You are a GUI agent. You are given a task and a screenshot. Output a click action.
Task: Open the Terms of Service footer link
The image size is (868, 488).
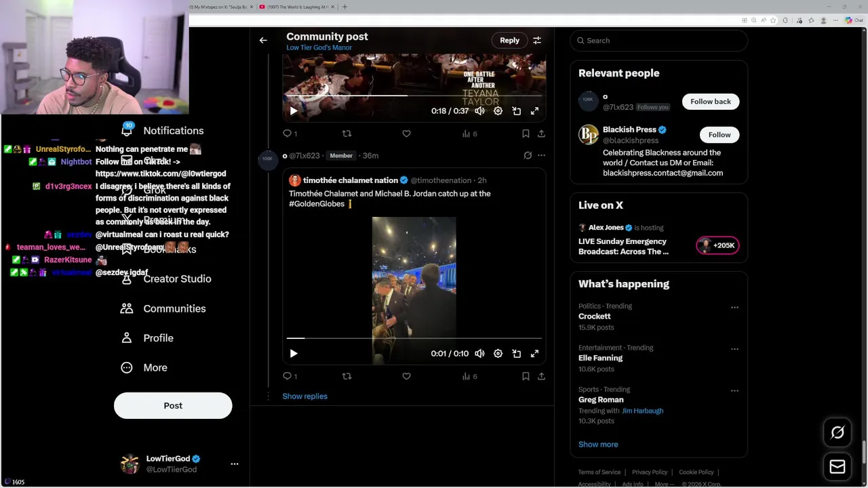tap(599, 472)
